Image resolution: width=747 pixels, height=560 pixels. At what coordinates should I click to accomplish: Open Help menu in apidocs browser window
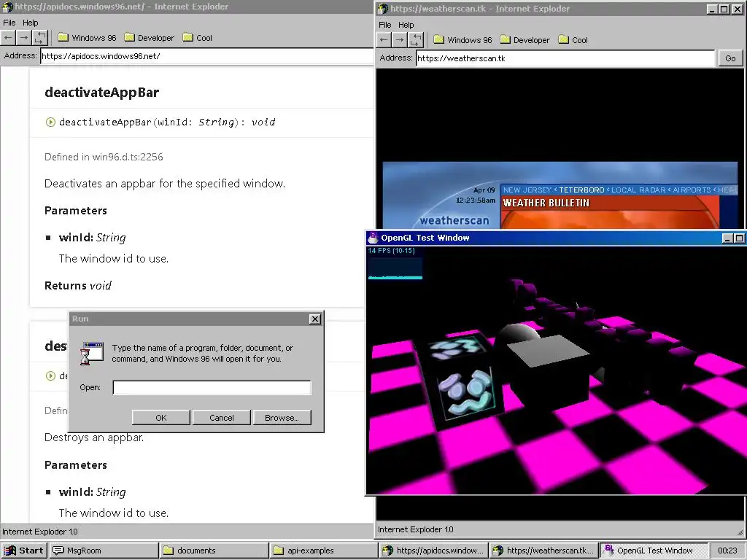(30, 23)
